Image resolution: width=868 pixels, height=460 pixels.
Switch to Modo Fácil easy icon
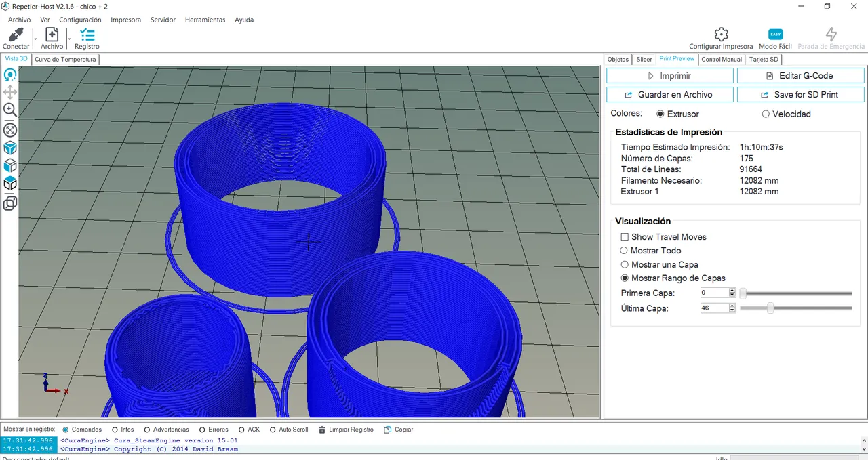775,34
